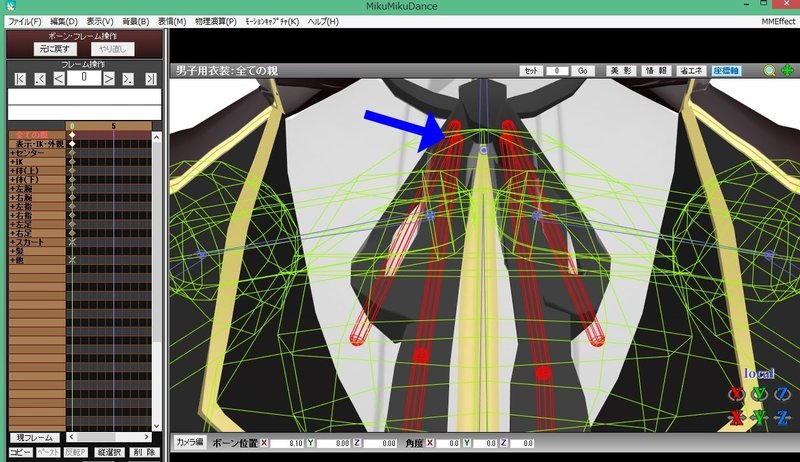Jump to the last frame button
Viewport: 800px width, 462px height.
point(151,79)
